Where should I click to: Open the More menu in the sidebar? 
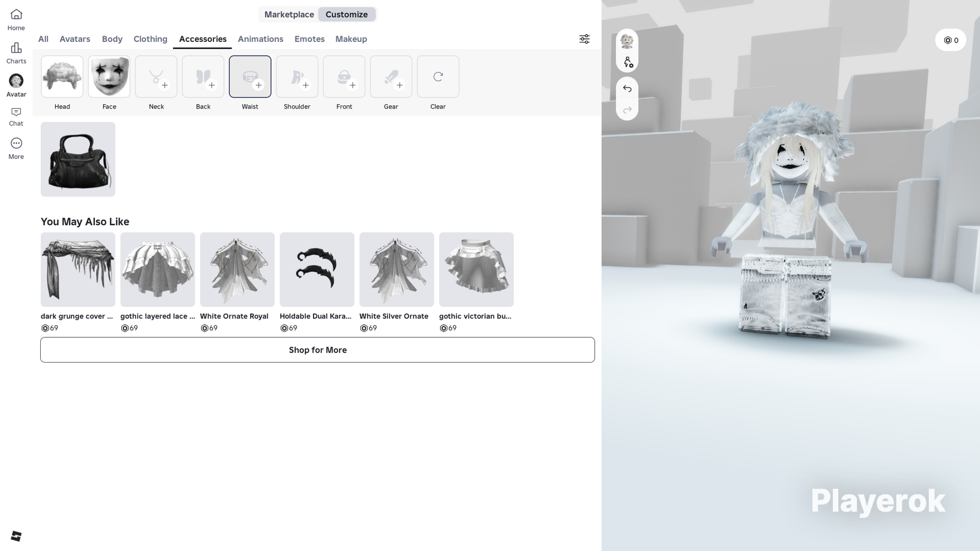[16, 149]
